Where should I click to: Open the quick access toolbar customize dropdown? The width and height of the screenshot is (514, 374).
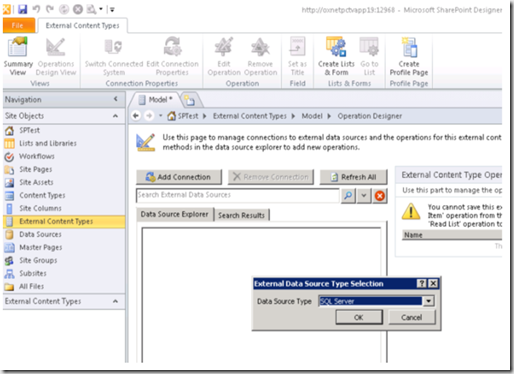112,9
